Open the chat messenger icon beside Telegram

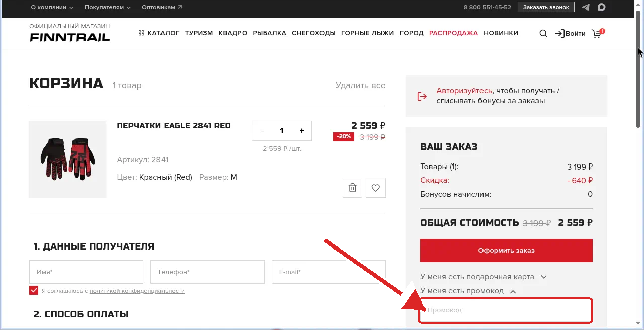(601, 7)
